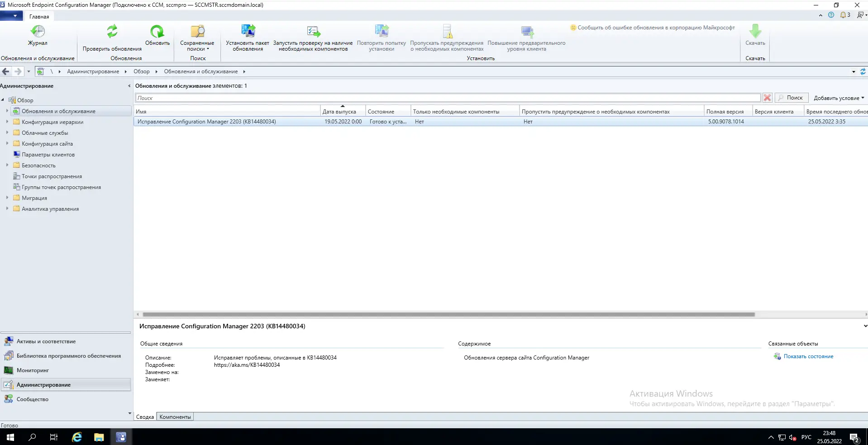The height and width of the screenshot is (445, 868).
Task: Open notifications bell icon showing 3
Action: (845, 15)
